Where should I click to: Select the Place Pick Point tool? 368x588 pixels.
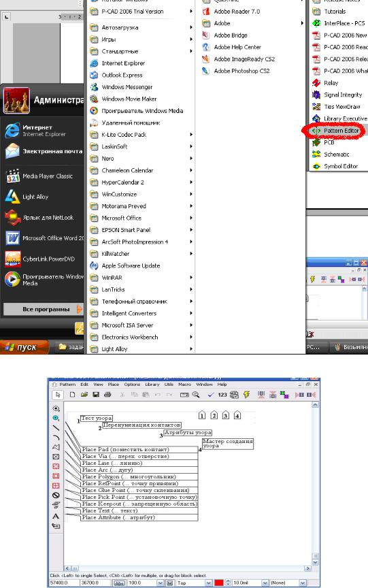[x=56, y=476]
